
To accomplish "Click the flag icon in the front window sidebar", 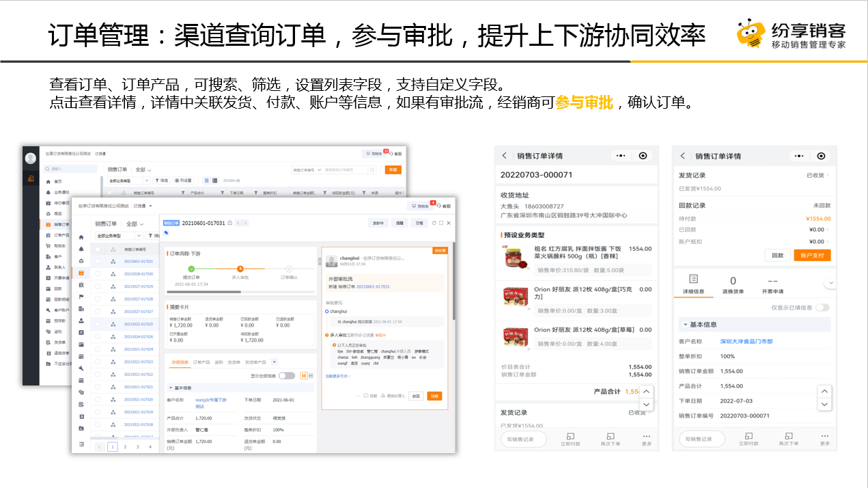I will click(x=81, y=297).
